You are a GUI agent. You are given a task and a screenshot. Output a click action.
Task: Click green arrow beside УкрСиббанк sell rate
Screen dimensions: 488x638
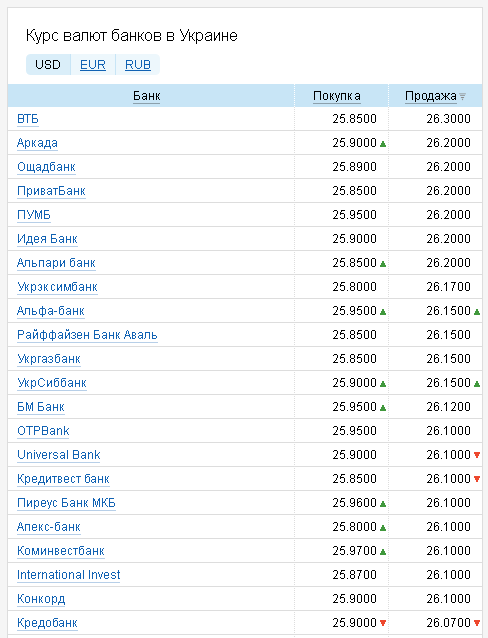coord(477,384)
